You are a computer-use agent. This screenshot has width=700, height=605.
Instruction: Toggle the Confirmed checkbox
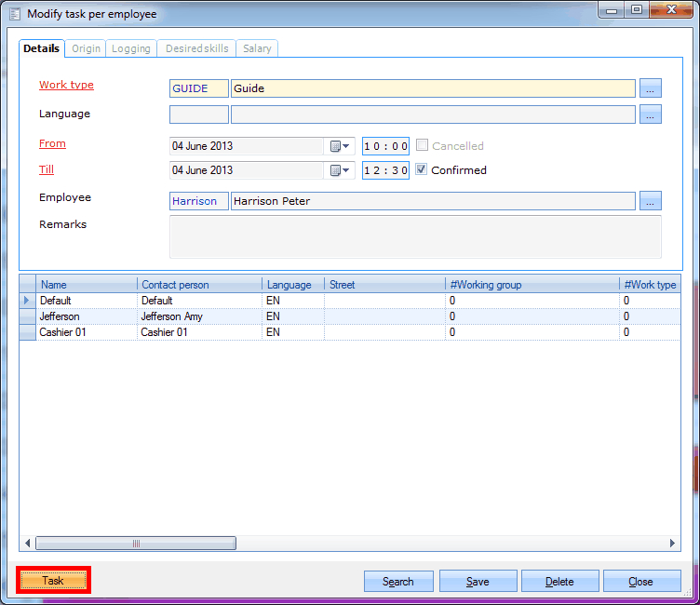point(422,169)
